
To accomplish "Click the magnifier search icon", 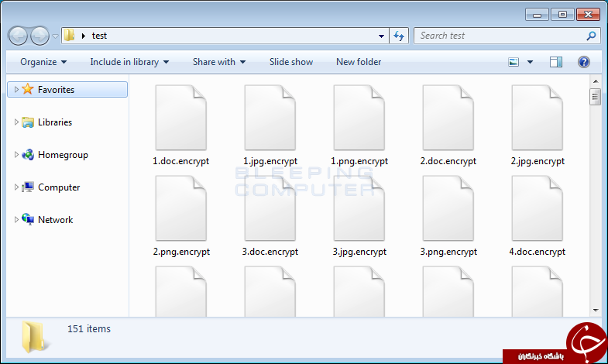I will [x=591, y=36].
